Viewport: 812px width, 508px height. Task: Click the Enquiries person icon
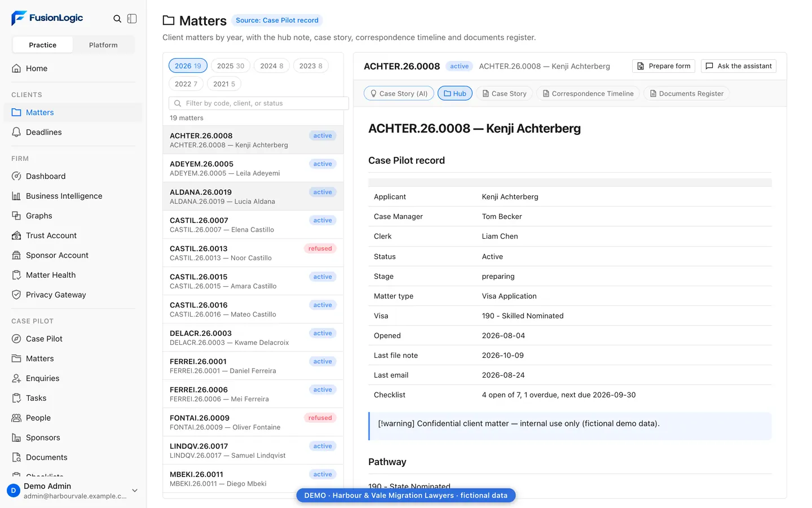point(16,378)
